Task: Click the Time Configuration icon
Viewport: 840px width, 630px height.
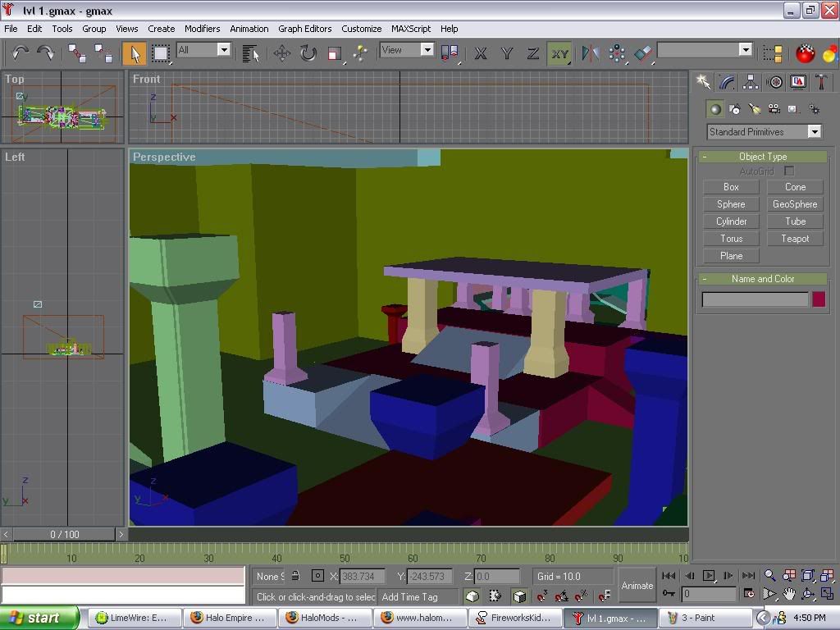Action: pyautogui.click(x=749, y=594)
